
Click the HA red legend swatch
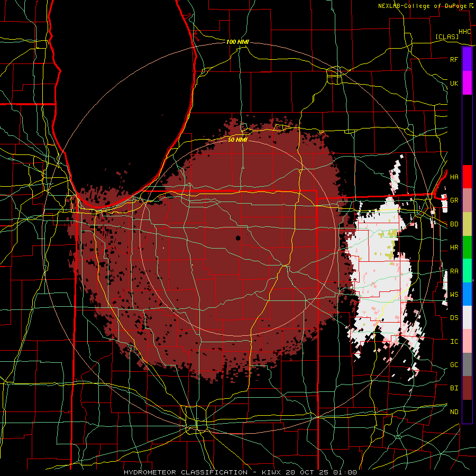click(467, 177)
